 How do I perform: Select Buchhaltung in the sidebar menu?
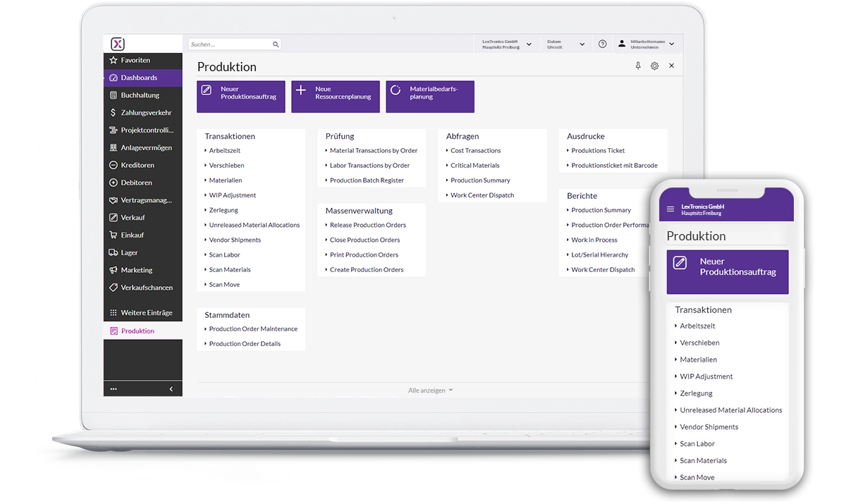(140, 95)
